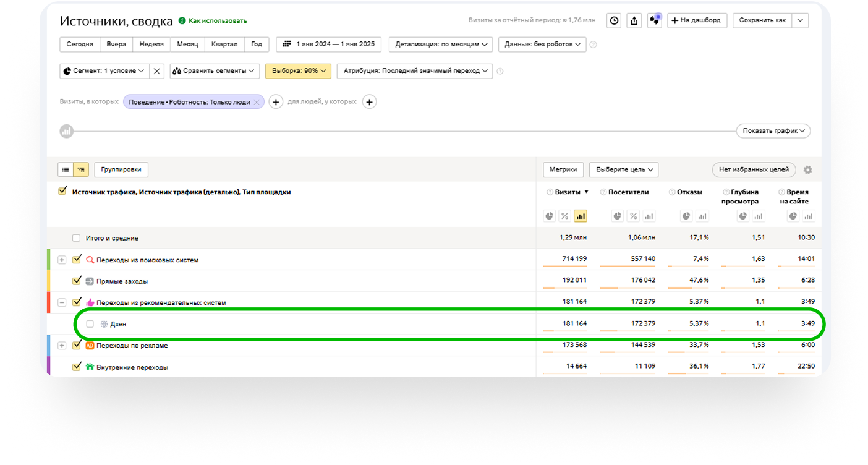Switch to flat list view icon
The width and height of the screenshot is (868, 465).
66,169
